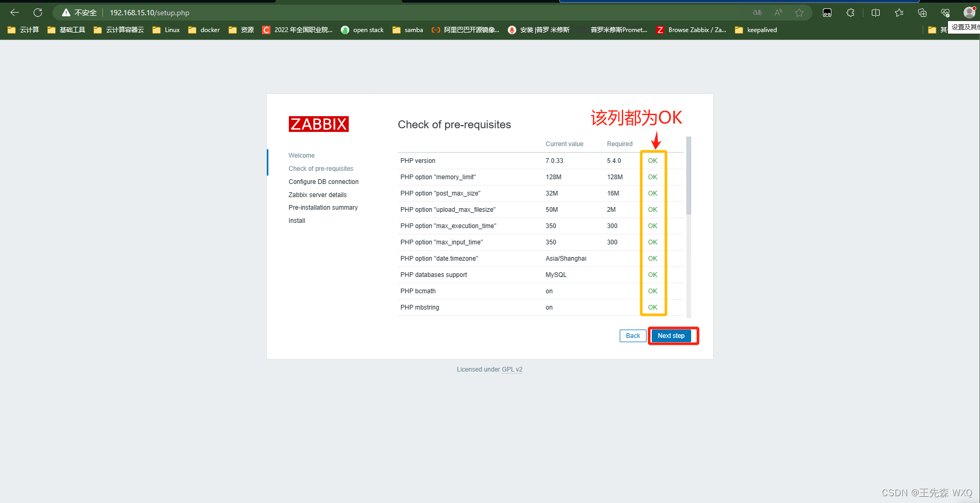980x503 pixels.
Task: Click the Required column header
Action: (x=620, y=144)
